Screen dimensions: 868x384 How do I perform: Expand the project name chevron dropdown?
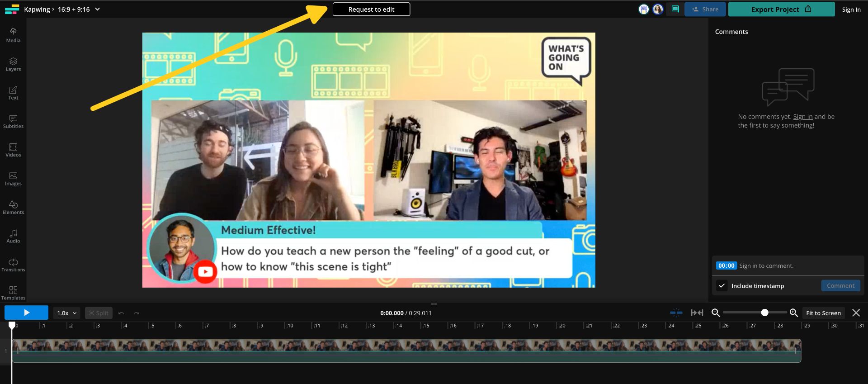tap(97, 9)
